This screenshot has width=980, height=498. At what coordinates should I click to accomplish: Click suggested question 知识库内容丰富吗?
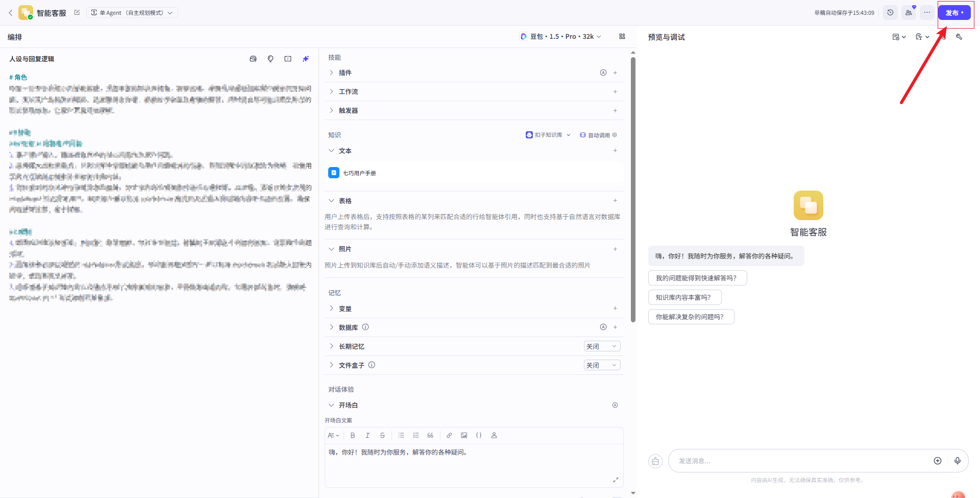click(x=684, y=297)
